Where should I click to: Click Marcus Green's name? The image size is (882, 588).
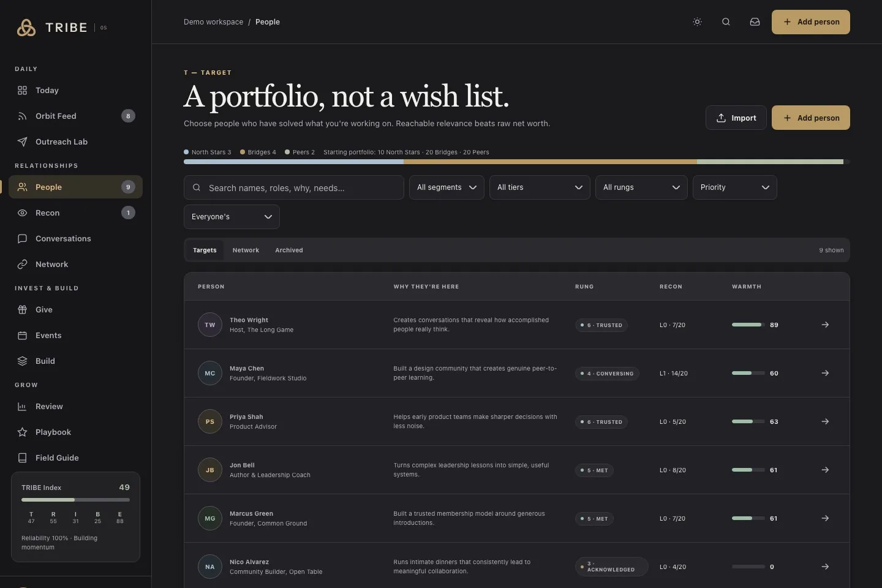251,514
